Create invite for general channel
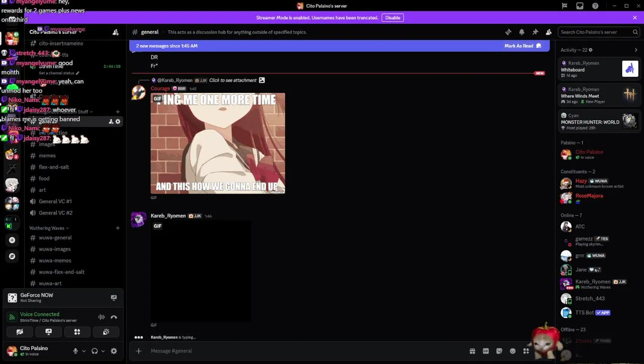Screen dimensions: 644x364 [x=111, y=121]
